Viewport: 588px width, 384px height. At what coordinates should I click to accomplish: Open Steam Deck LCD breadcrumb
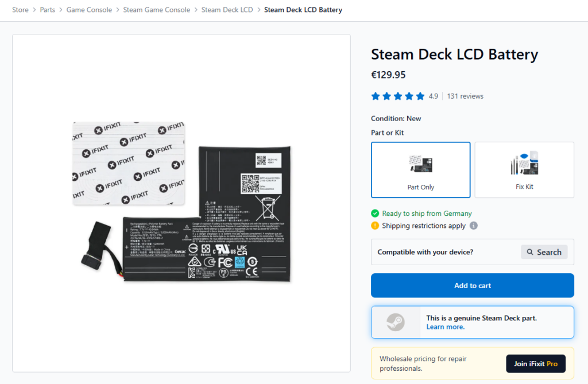(x=227, y=10)
